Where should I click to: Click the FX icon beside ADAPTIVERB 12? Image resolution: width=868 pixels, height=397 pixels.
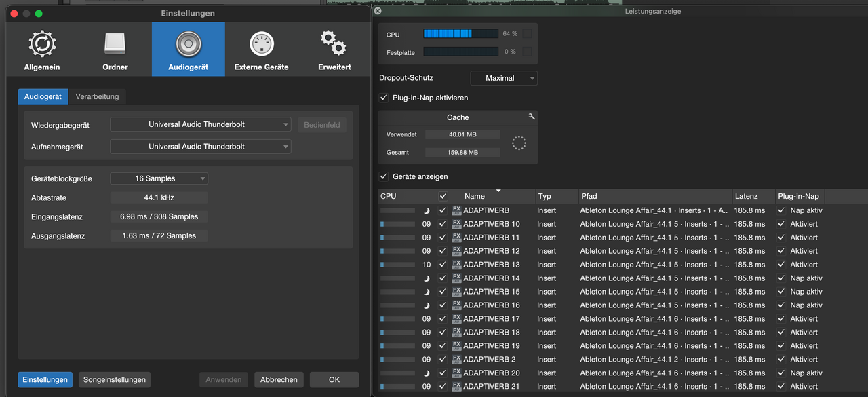pos(456,251)
